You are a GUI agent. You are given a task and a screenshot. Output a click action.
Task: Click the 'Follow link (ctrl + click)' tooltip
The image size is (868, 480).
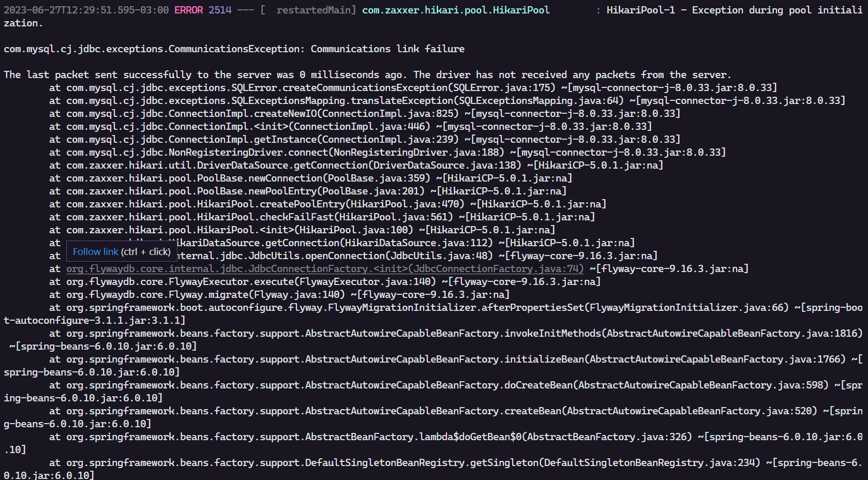click(x=122, y=252)
